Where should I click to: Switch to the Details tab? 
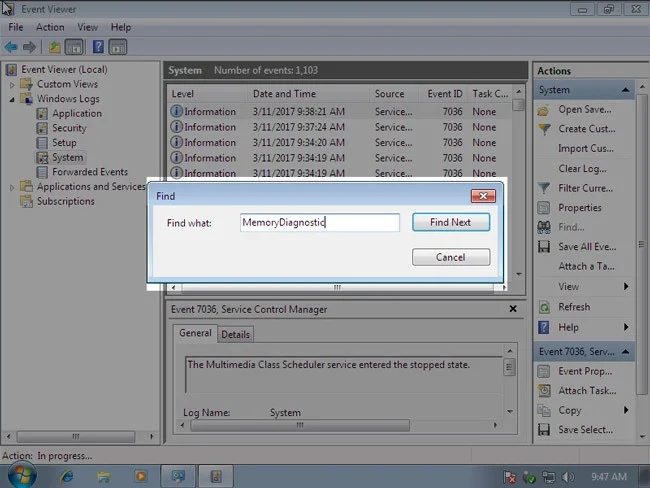click(235, 334)
